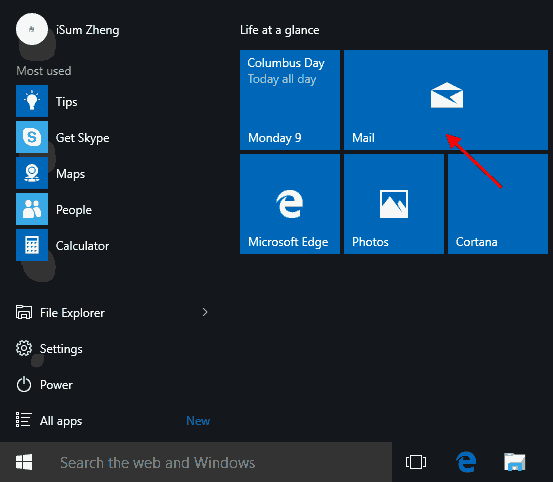Click the New label beside All apps
This screenshot has height=482, width=553.
pyautogui.click(x=198, y=421)
